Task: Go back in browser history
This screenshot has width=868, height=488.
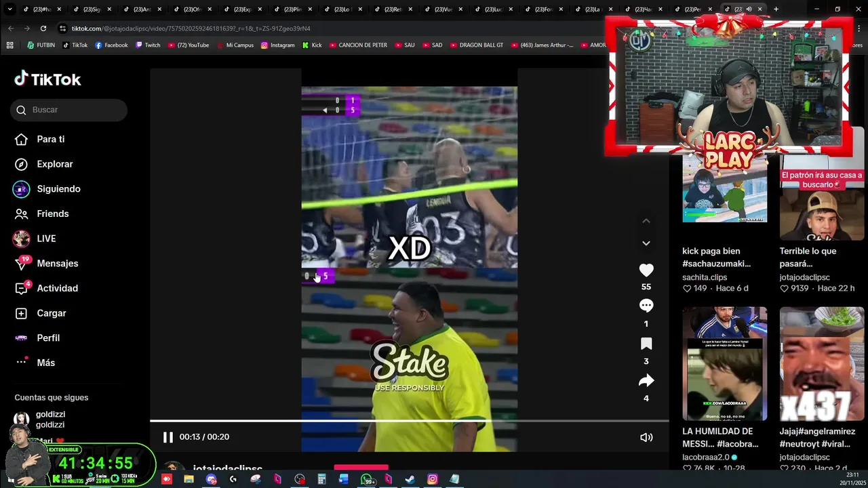Action: pyautogui.click(x=11, y=28)
